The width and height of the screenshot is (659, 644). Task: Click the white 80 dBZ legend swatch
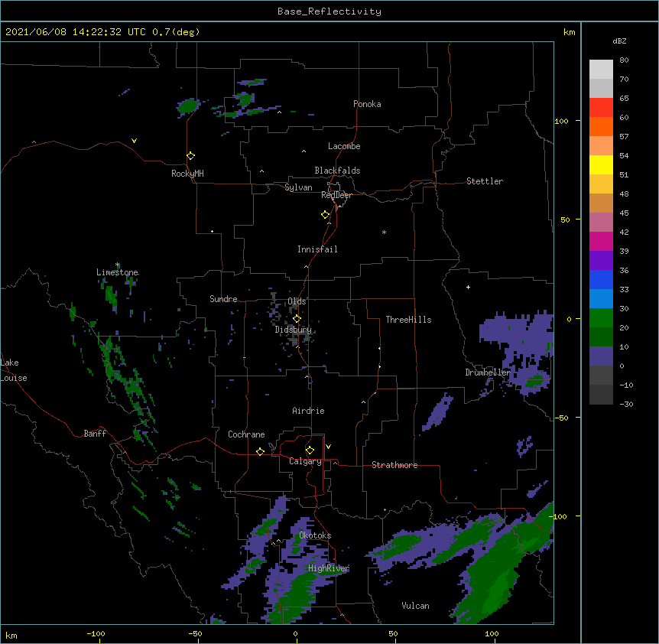coord(601,70)
